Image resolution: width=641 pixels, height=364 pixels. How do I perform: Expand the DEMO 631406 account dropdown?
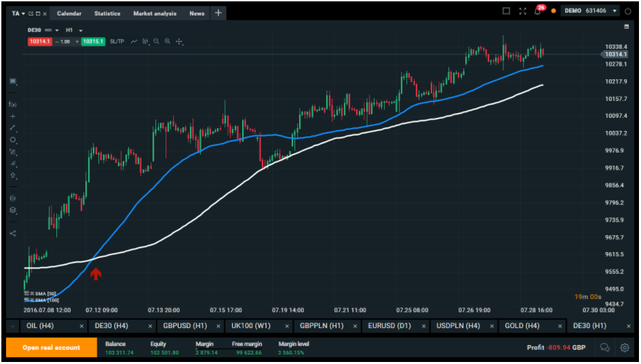coord(615,12)
